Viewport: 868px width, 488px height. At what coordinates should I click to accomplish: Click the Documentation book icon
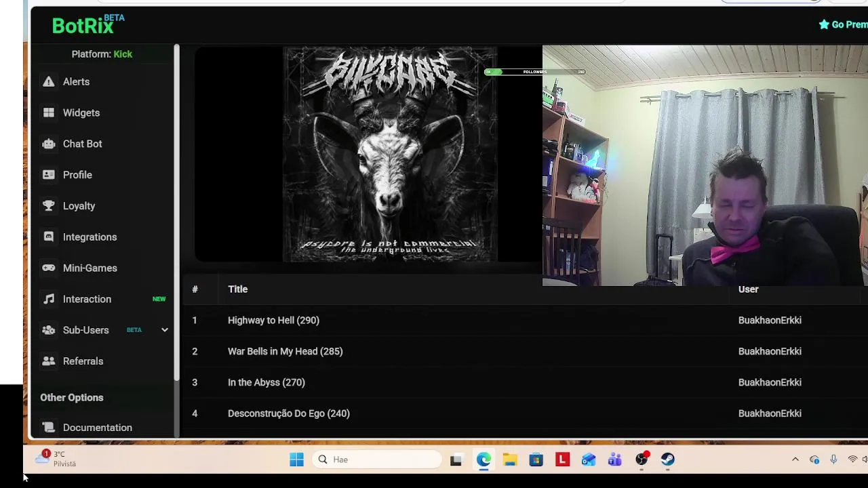tap(48, 428)
